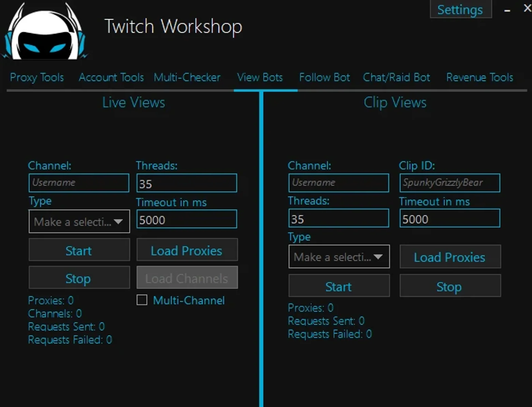This screenshot has width=532, height=407.
Task: Click 'Requests Sent: 0' under Clip Views
Action: pyautogui.click(x=326, y=321)
